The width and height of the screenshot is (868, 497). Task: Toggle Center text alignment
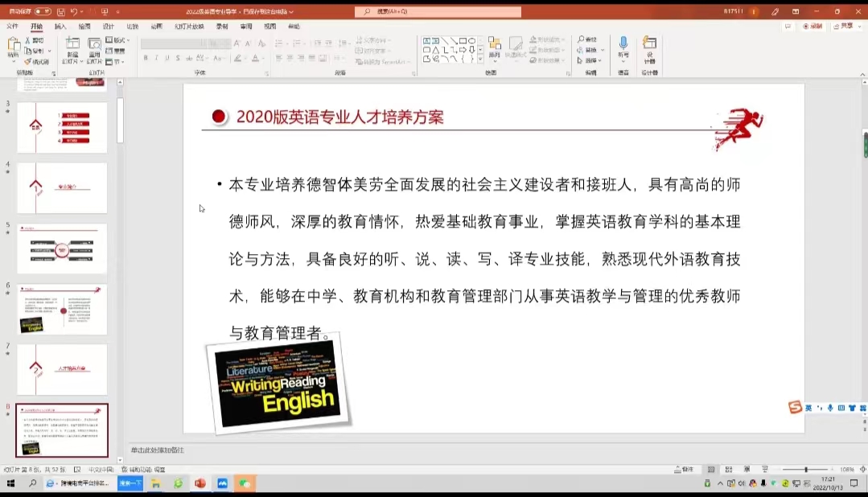coord(290,58)
